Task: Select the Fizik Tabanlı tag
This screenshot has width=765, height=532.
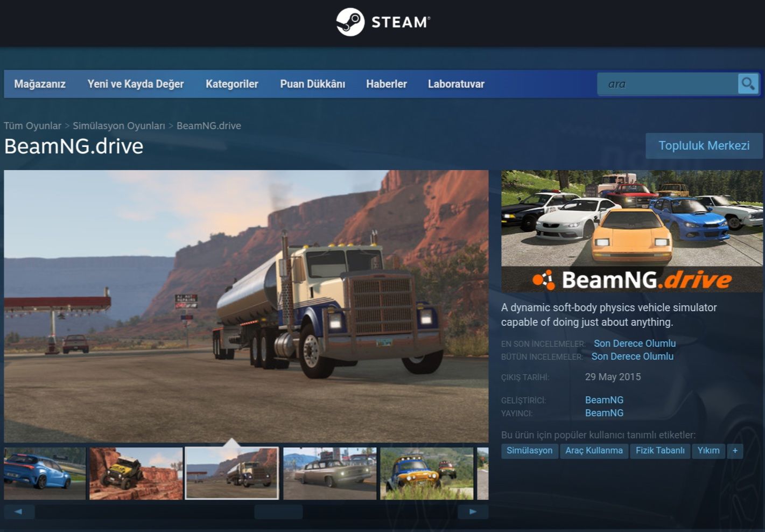Action: pos(660,451)
